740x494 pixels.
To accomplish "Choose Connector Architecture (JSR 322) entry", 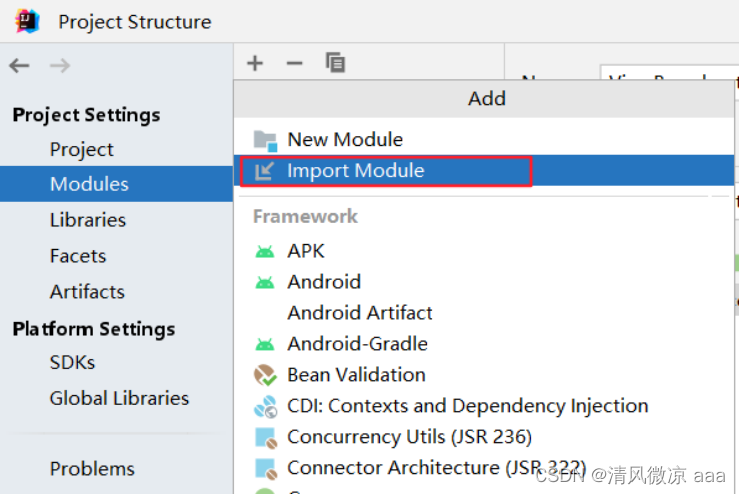I will 484,468.
